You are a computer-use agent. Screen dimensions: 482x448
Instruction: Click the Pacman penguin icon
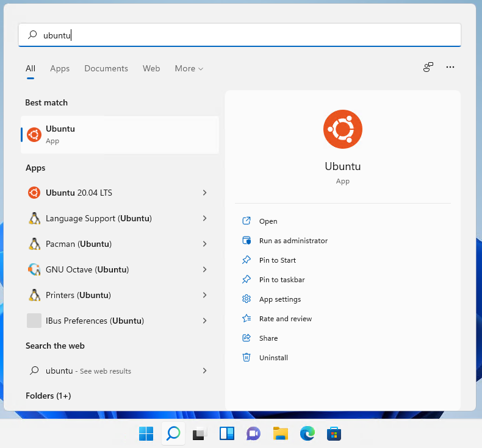[34, 244]
